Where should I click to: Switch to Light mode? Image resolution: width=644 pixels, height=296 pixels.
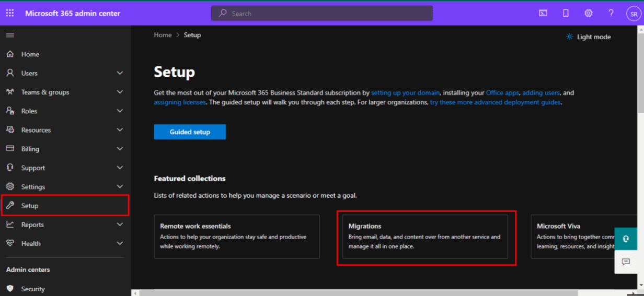click(x=588, y=37)
